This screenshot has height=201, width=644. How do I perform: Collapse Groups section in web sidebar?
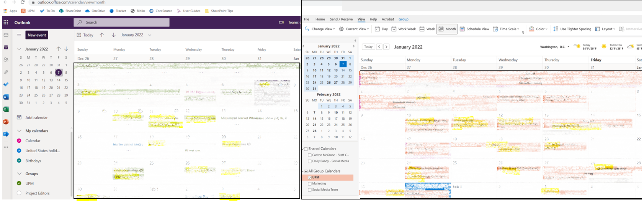[x=19, y=174]
